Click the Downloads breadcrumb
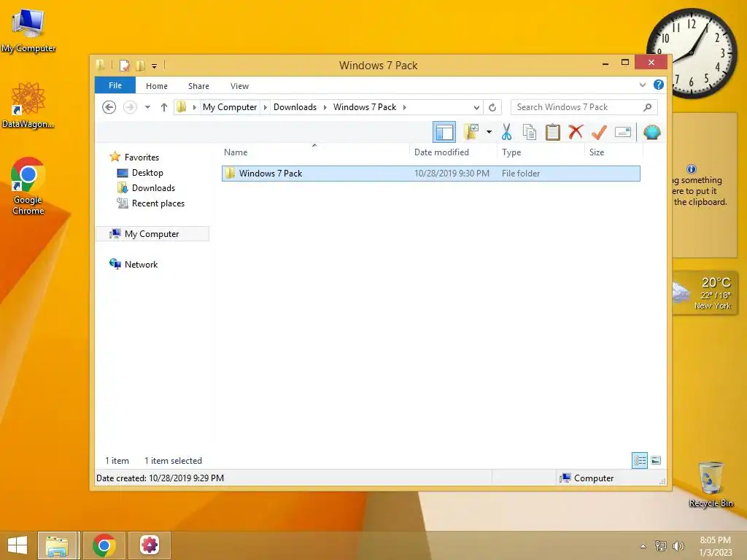 coord(295,107)
